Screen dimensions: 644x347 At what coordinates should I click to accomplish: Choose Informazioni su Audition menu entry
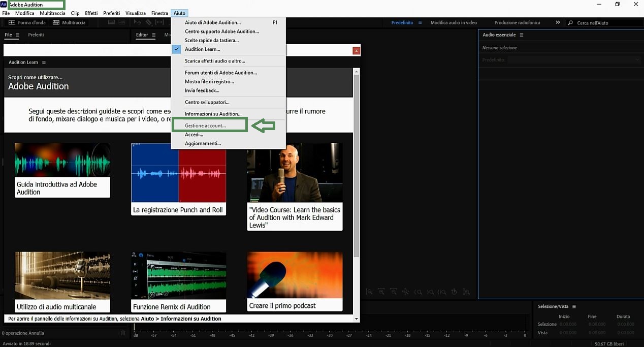tap(228, 114)
